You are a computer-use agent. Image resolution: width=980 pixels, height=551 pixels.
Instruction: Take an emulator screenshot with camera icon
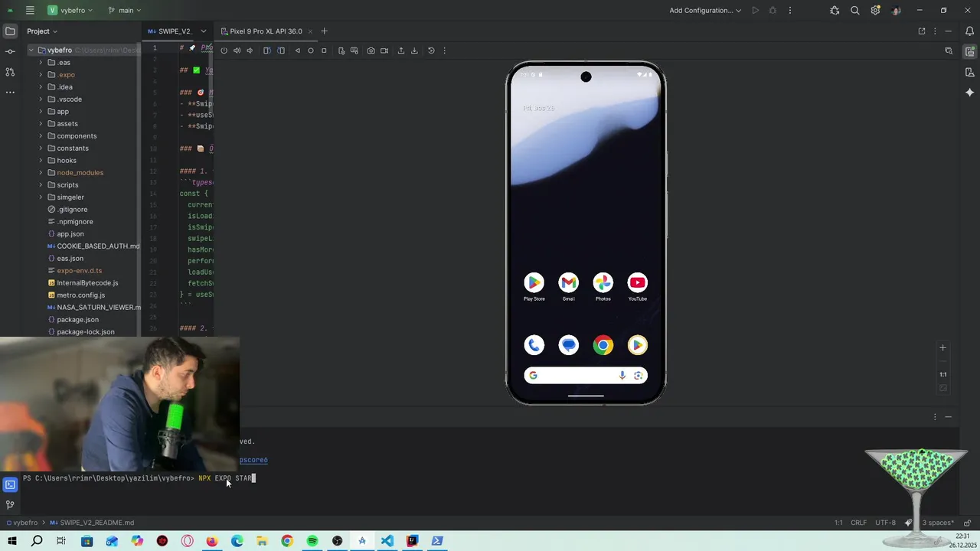coord(371,51)
